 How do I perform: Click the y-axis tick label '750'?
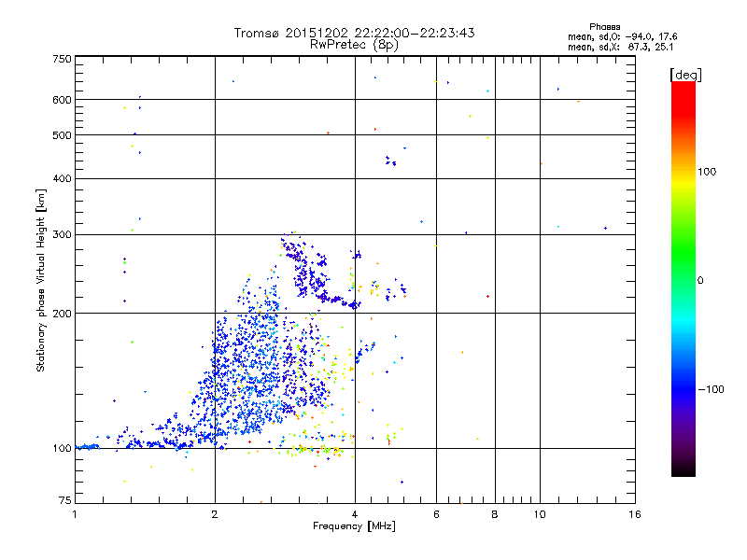(x=62, y=59)
